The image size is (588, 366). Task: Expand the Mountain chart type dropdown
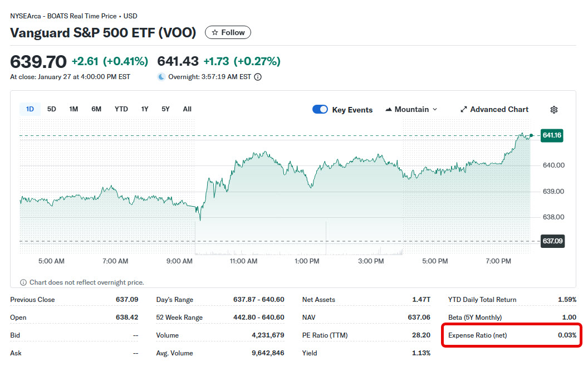click(411, 109)
